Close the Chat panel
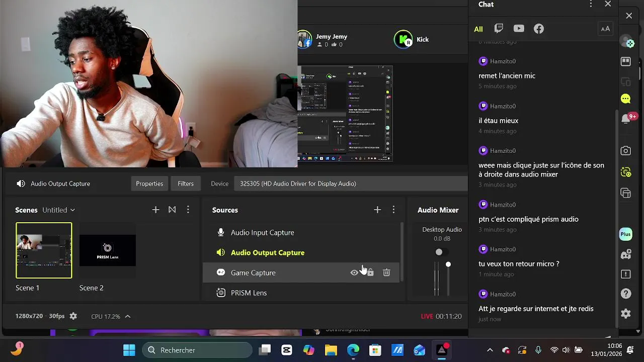 tap(608, 4)
